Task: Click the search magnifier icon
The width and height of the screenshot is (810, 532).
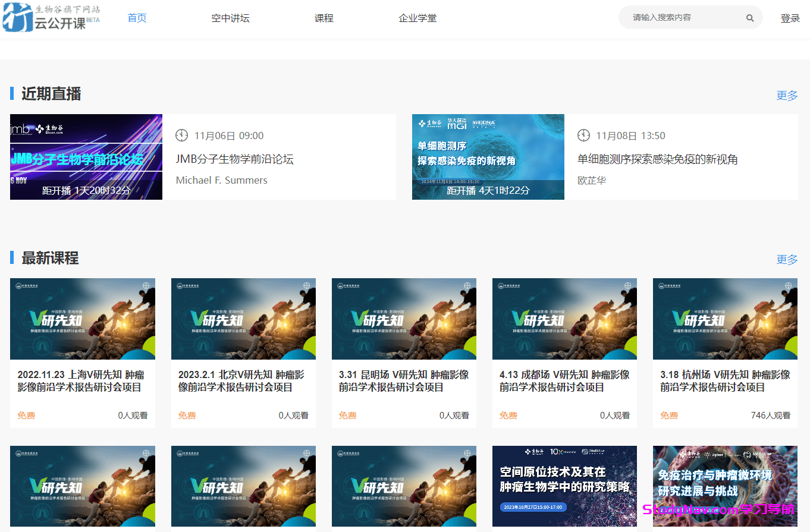Action: [x=749, y=18]
